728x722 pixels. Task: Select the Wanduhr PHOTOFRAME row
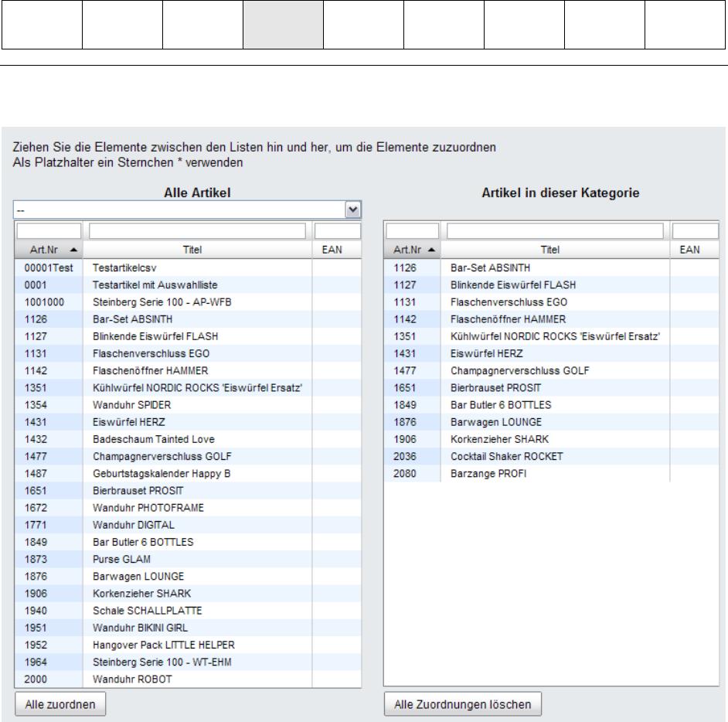[x=188, y=509]
